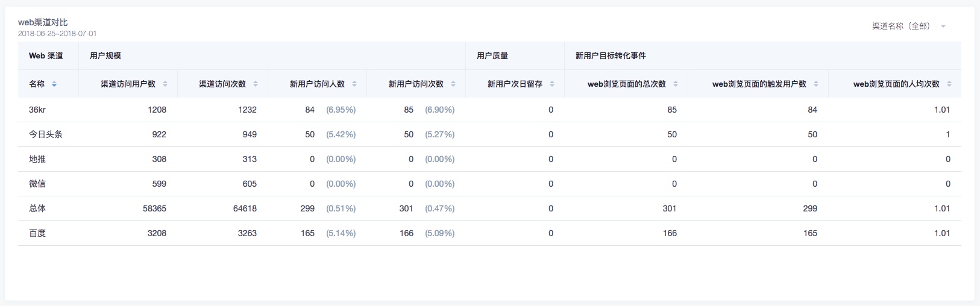This screenshot has width=980, height=306.
Task: Click sort arrows next to 渠道访问用户数
Action: click(165, 84)
